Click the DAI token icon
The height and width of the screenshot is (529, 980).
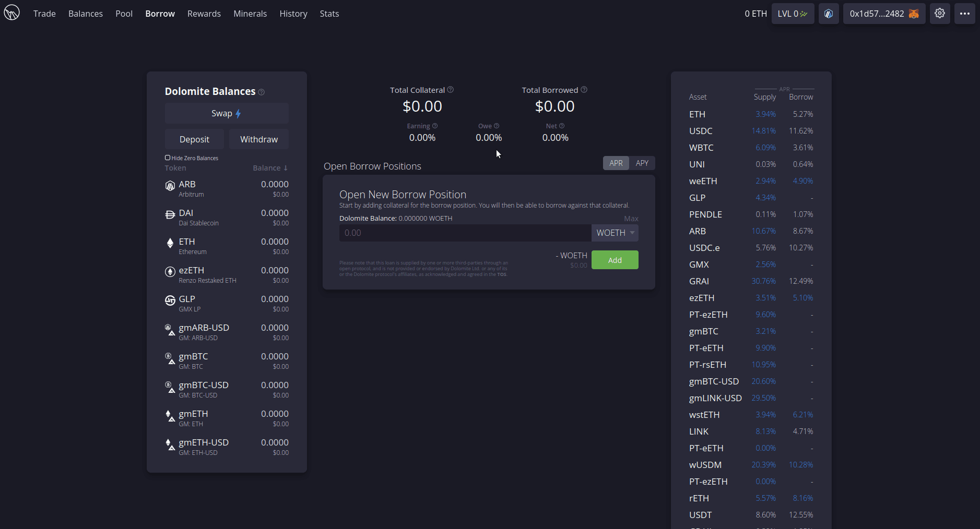point(170,214)
